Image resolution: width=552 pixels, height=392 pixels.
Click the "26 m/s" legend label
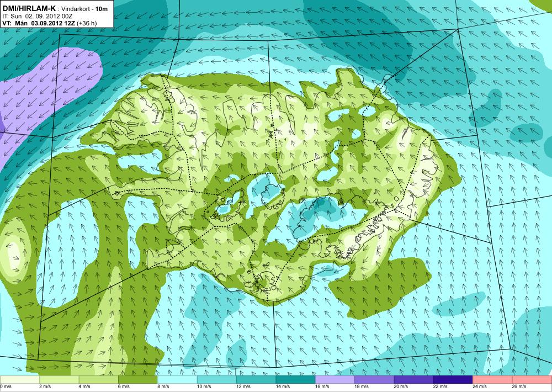tap(519, 386)
